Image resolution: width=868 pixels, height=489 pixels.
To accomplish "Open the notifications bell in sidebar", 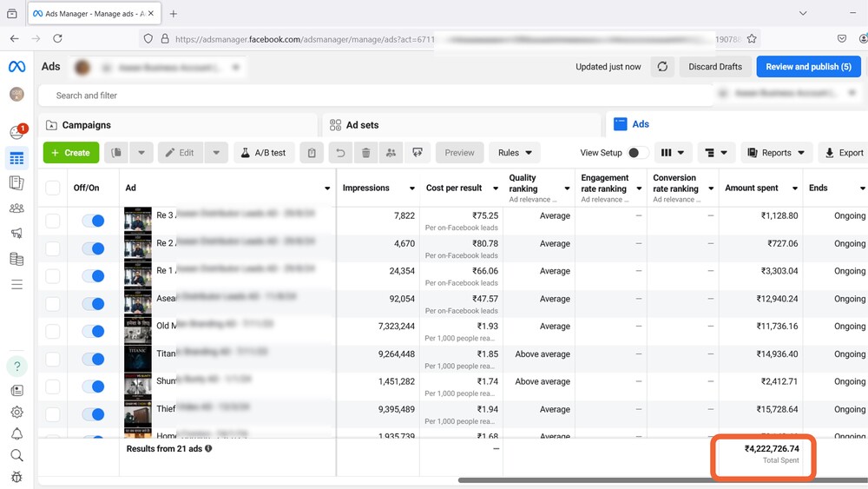I will click(x=16, y=433).
